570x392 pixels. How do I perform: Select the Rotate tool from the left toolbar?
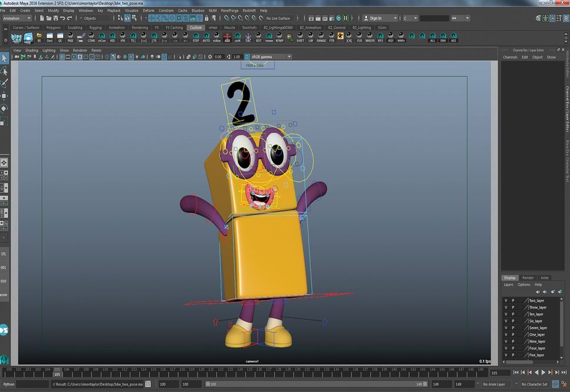point(4,109)
